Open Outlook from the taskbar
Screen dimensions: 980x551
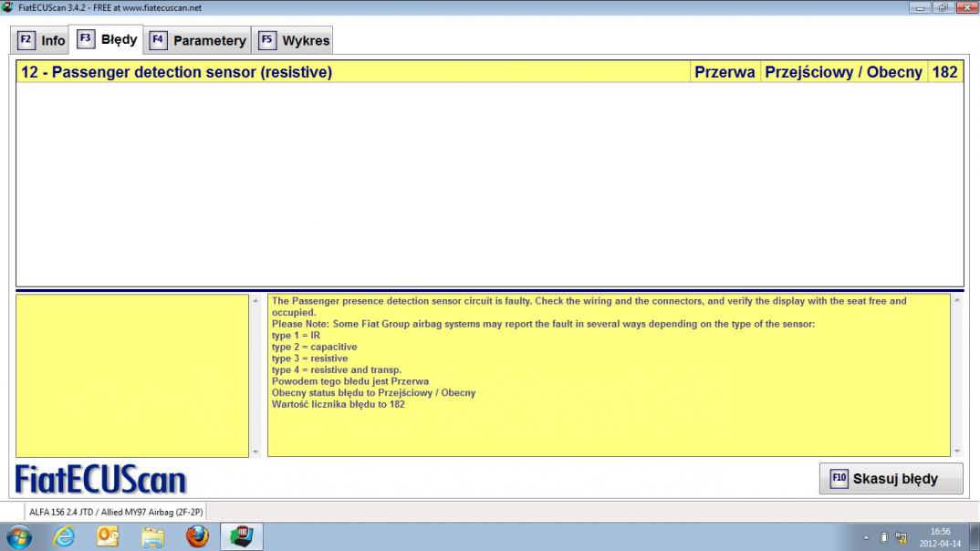click(x=108, y=536)
